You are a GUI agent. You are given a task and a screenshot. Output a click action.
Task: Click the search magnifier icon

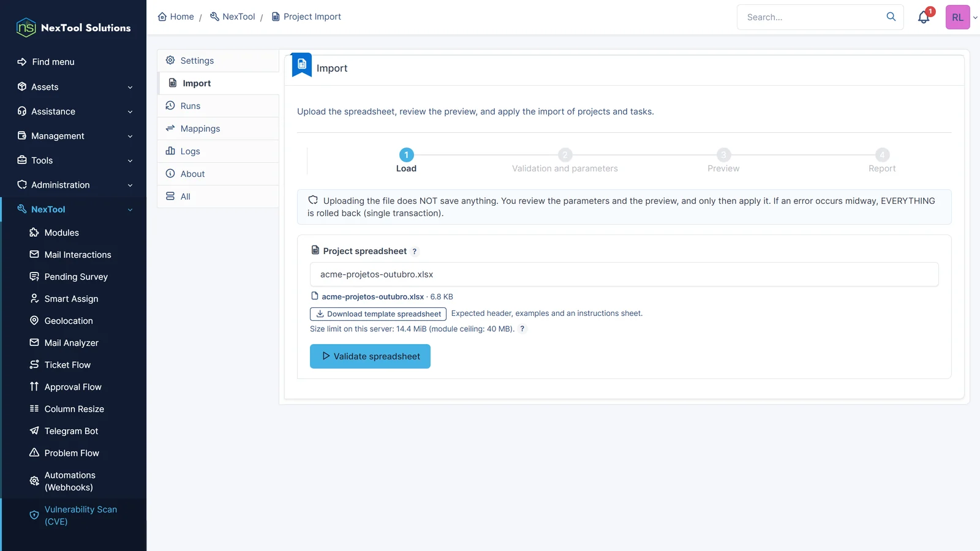point(891,17)
